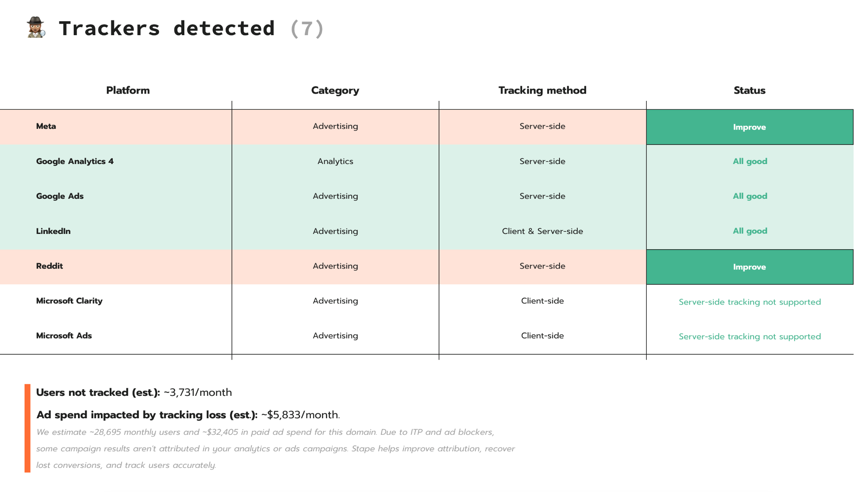
Task: Click the Reddit platform name
Action: pyautogui.click(x=49, y=266)
